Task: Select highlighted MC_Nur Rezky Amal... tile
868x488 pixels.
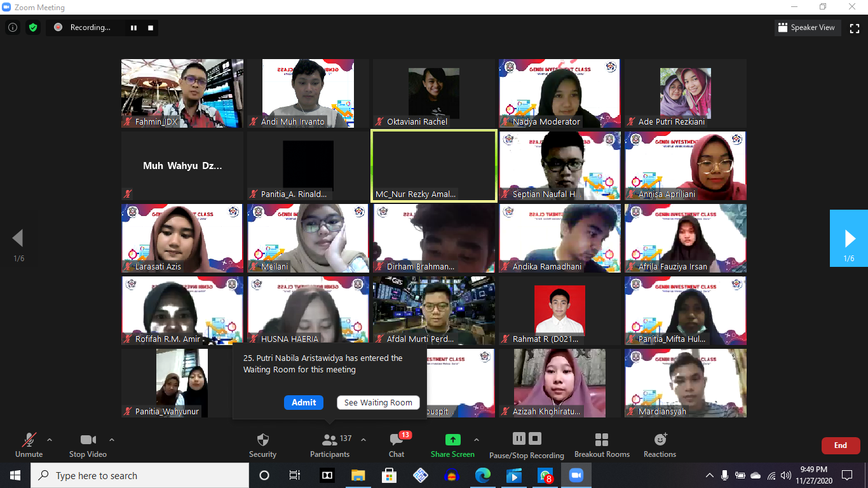Action: tap(434, 166)
